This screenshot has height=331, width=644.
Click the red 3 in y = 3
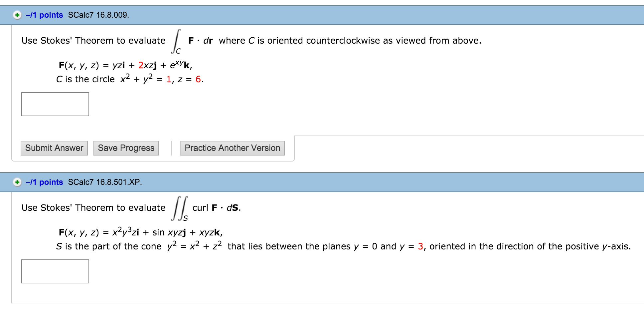(x=420, y=246)
